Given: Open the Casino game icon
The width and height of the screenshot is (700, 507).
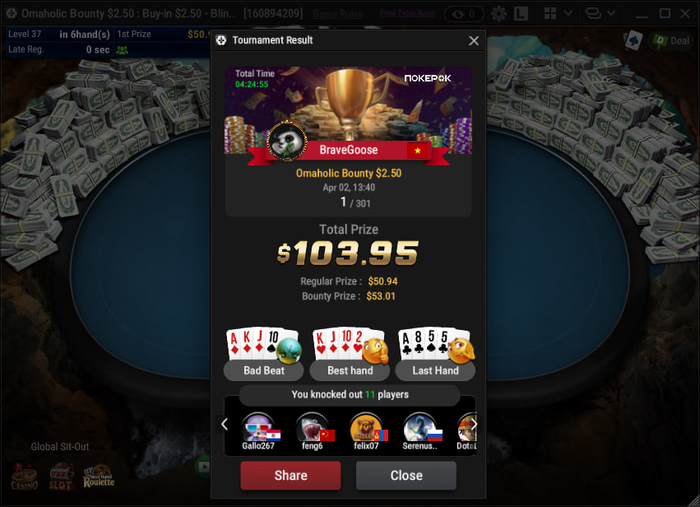Looking at the screenshot, I should pos(24,477).
